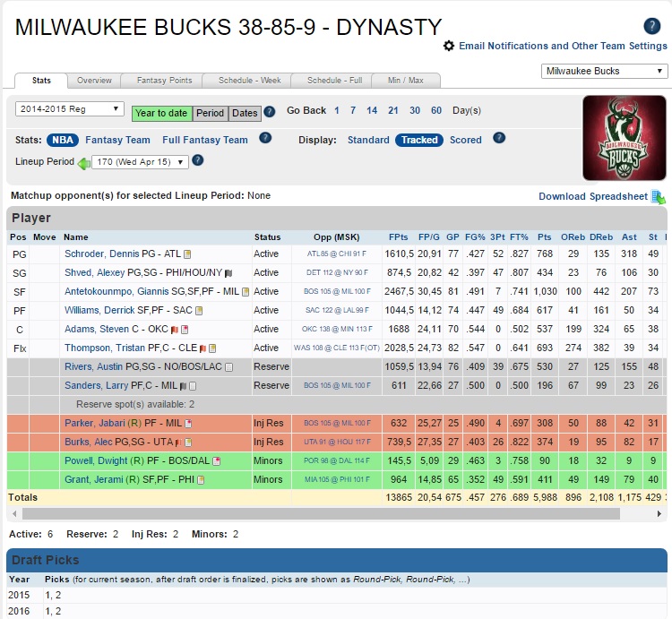
Task: Open the 2014-2015 Reg season dropdown
Action: pos(70,109)
